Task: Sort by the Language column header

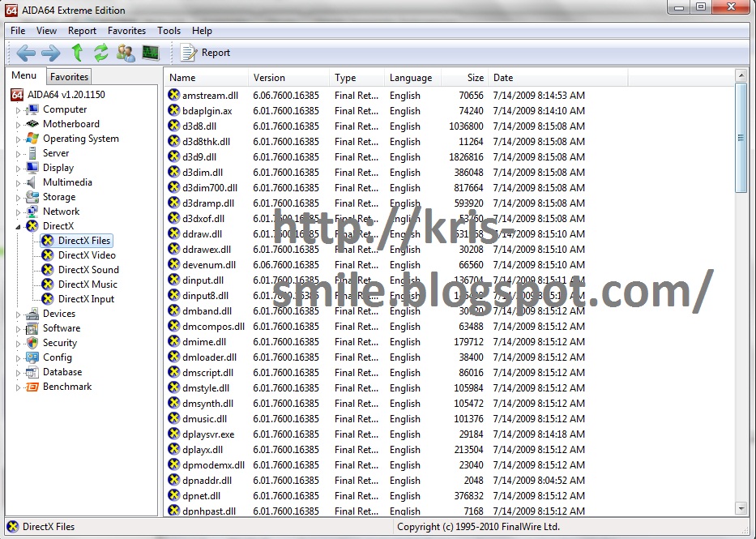Action: click(x=412, y=78)
